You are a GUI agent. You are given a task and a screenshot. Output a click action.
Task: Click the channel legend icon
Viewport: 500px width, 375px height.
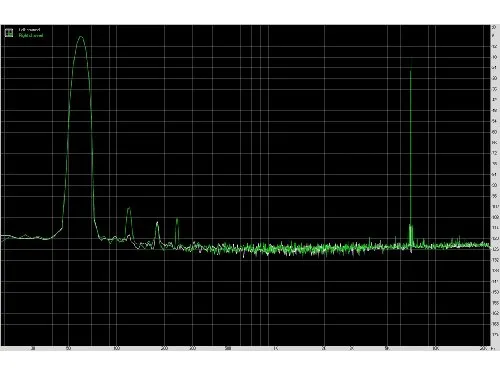pyautogui.click(x=9, y=32)
